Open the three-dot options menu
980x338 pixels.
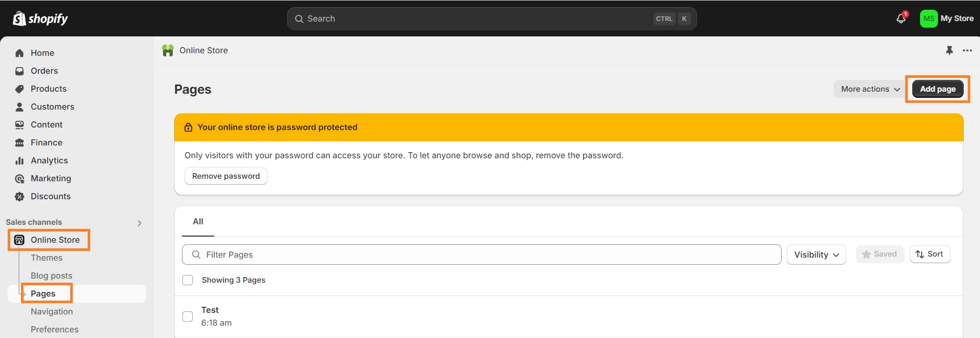point(967,50)
